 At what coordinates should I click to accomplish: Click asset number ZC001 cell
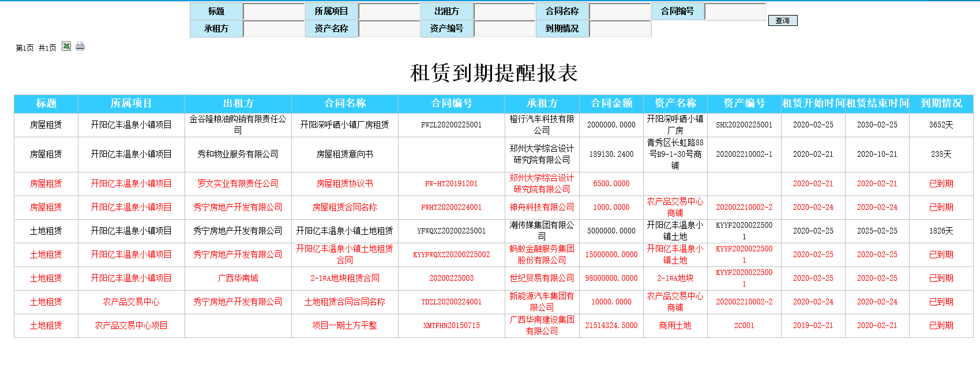tap(744, 325)
